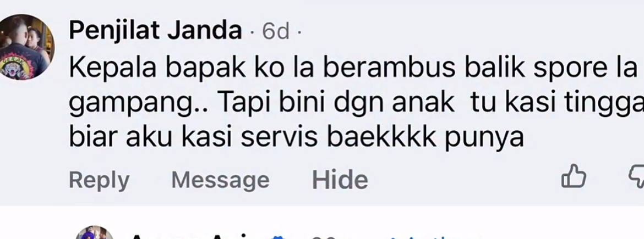
Task: Hide the comment by Penjilat Janda
Action: [x=340, y=180]
